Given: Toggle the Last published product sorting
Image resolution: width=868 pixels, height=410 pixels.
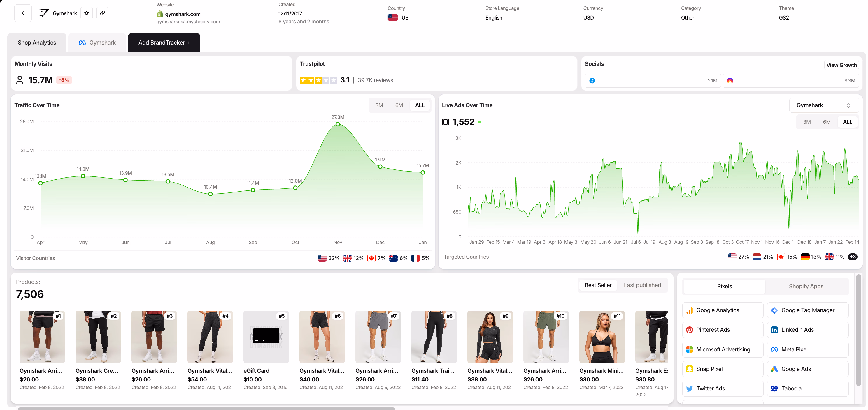Looking at the screenshot, I should [642, 285].
